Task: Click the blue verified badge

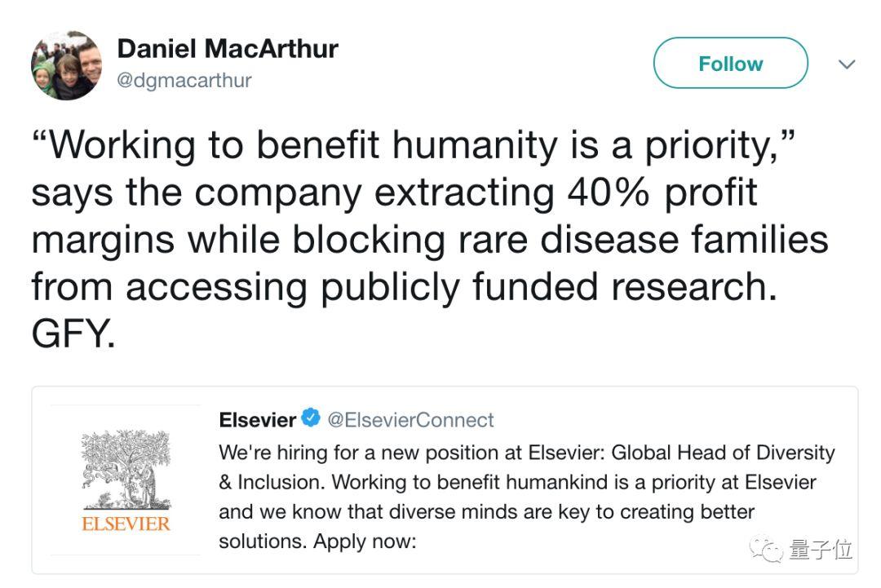Action: 311,419
